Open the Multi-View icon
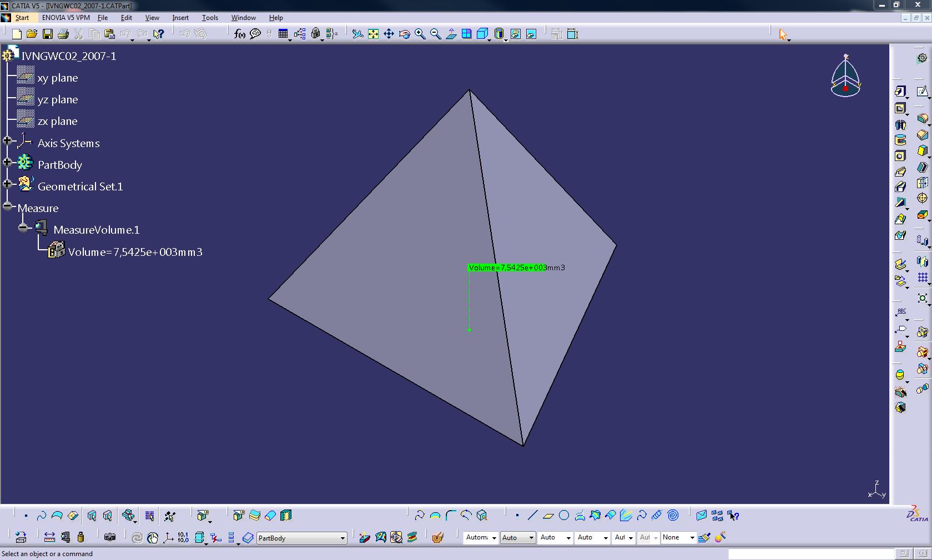This screenshot has height=560, width=932. coord(467,34)
